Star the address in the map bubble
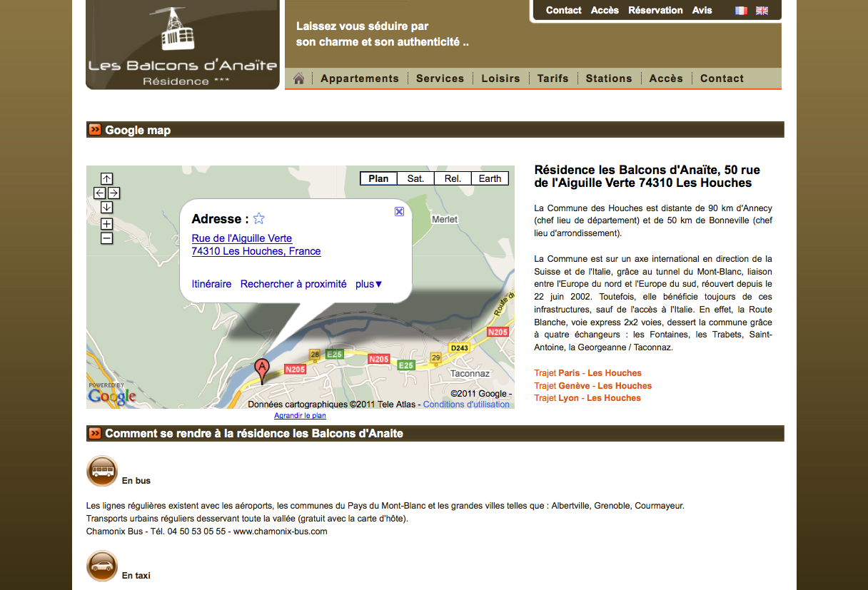 click(259, 219)
